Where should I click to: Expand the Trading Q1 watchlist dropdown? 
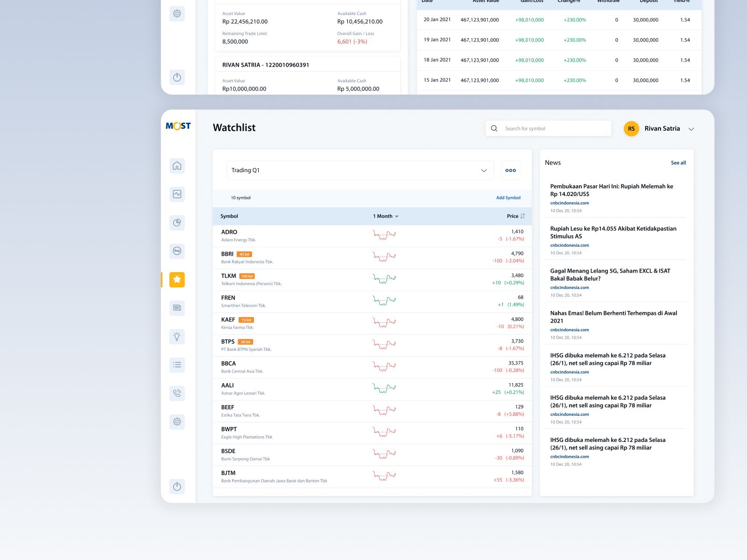click(x=360, y=170)
